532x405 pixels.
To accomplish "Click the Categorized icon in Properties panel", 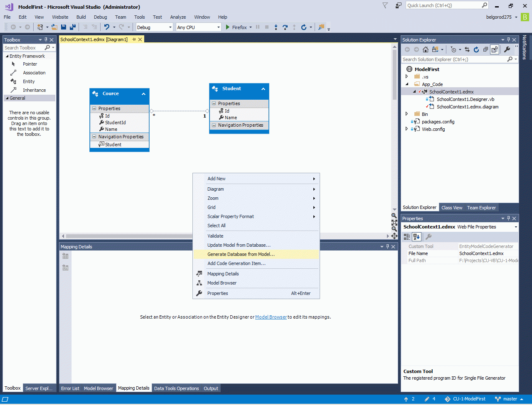I will pos(407,237).
